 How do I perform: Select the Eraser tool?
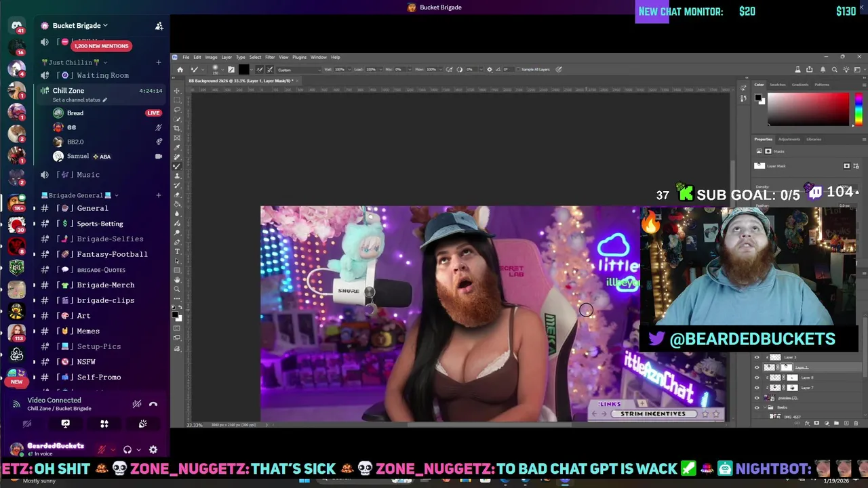click(176, 195)
